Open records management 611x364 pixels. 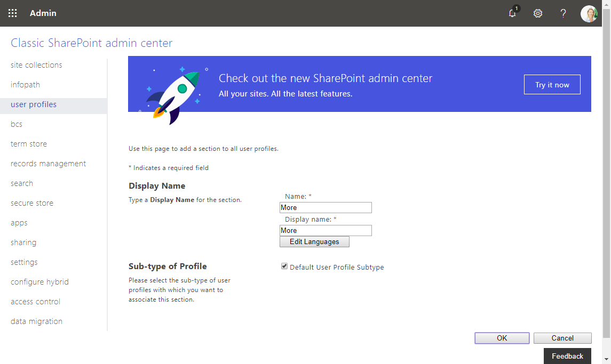(49, 164)
